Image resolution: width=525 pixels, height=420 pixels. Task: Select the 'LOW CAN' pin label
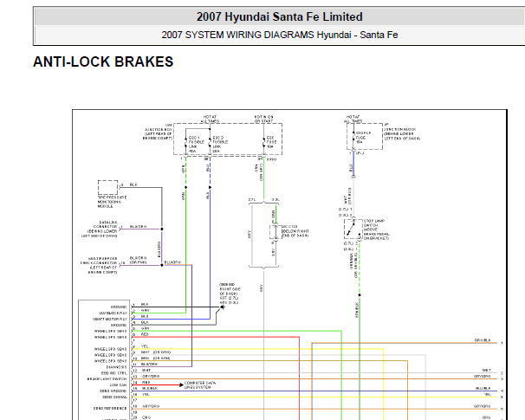coord(118,385)
